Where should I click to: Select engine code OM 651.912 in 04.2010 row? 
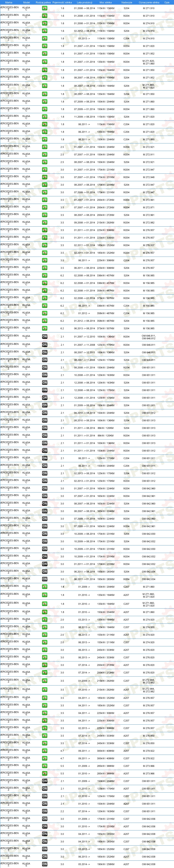pyautogui.click(x=148, y=413)
